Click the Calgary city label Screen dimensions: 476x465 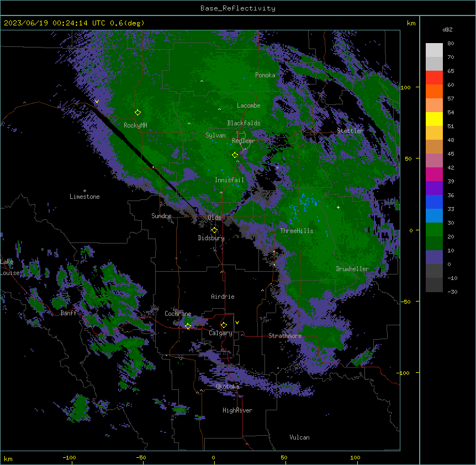(x=220, y=333)
